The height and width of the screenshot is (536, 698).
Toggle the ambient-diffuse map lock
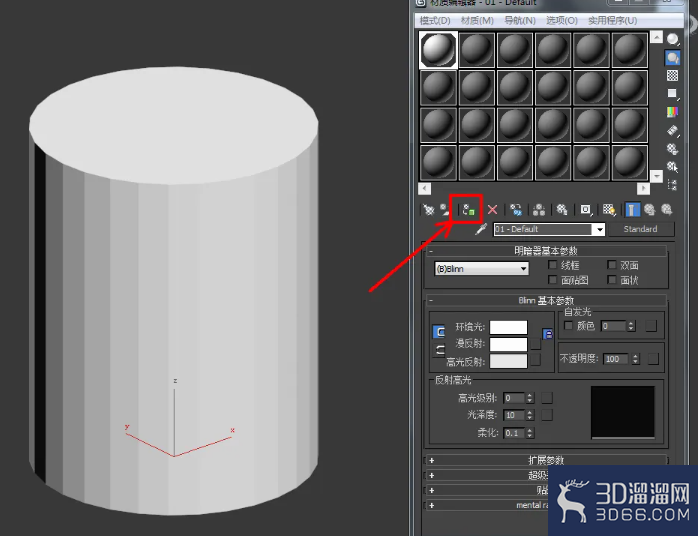548,334
